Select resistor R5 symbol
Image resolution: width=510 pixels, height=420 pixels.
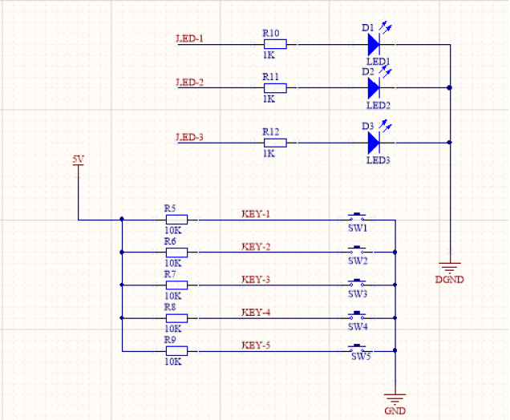(x=176, y=220)
